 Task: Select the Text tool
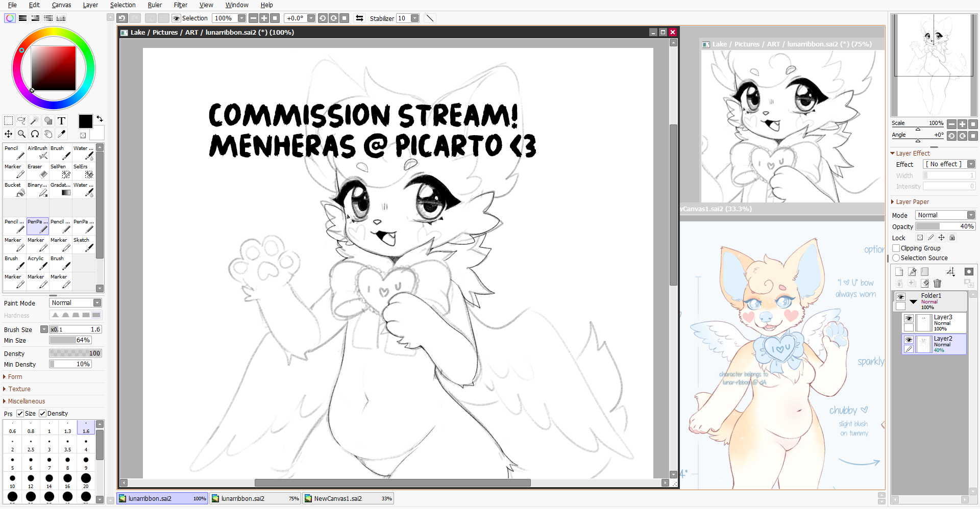click(61, 121)
